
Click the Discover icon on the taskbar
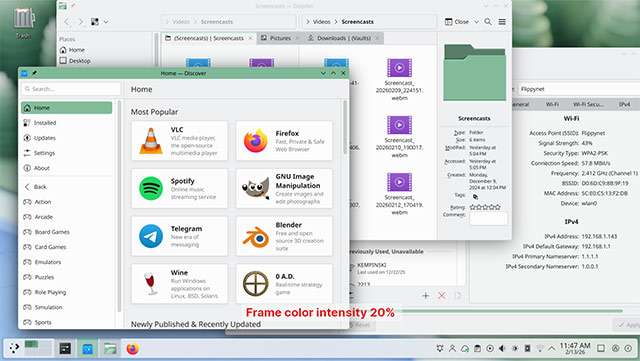pos(88,348)
